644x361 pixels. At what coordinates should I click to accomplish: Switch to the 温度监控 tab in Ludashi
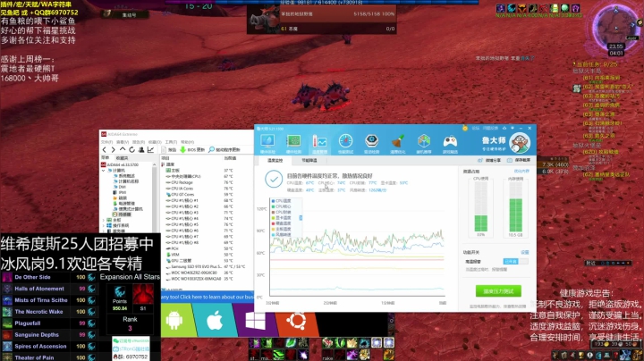[275, 161]
